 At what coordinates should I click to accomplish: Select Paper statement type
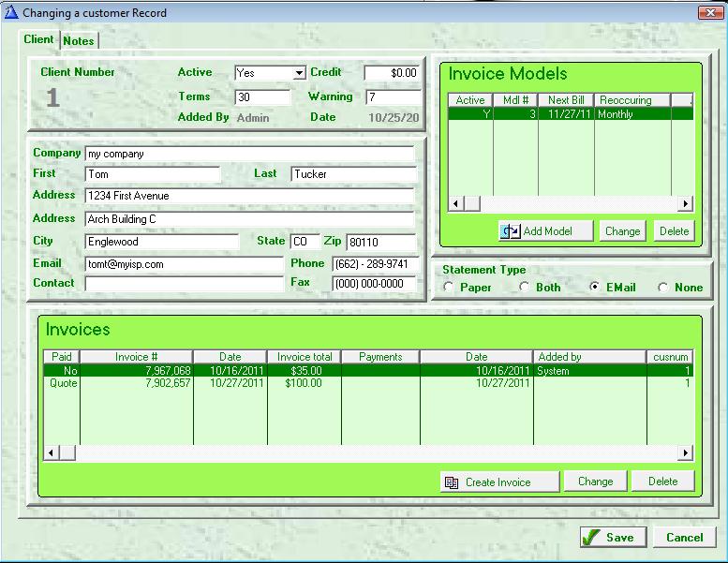(449, 288)
